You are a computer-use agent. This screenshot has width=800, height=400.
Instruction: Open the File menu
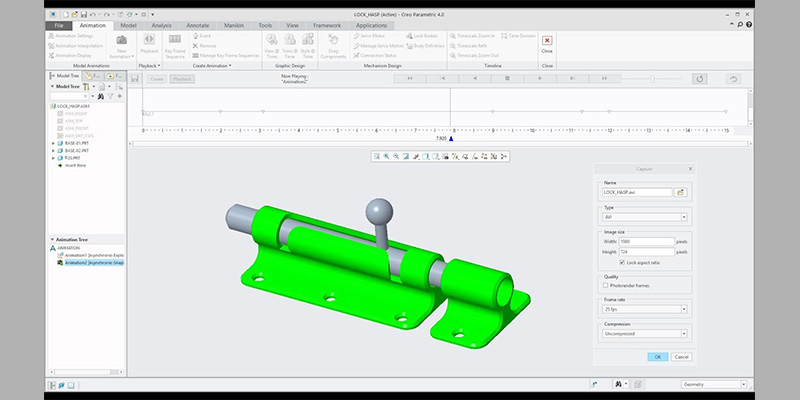pyautogui.click(x=59, y=25)
